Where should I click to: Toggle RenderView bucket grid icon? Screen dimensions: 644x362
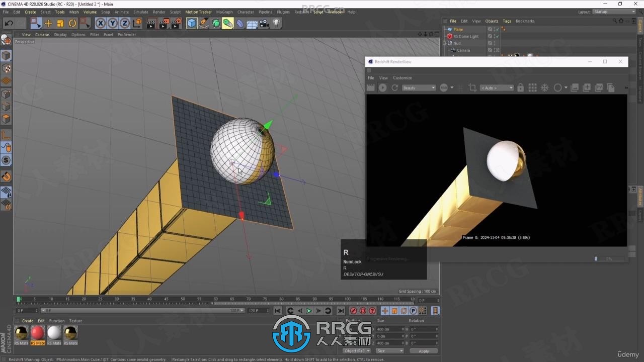pos(532,87)
